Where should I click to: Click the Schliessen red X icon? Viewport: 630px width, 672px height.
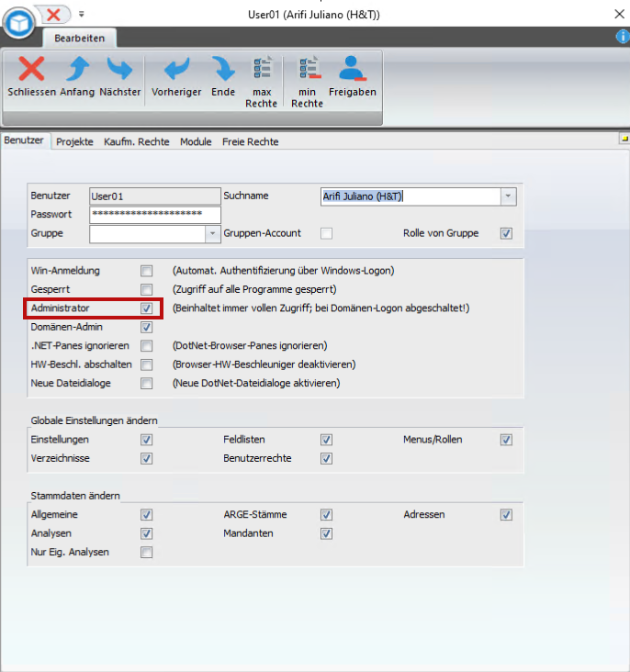coord(31,70)
